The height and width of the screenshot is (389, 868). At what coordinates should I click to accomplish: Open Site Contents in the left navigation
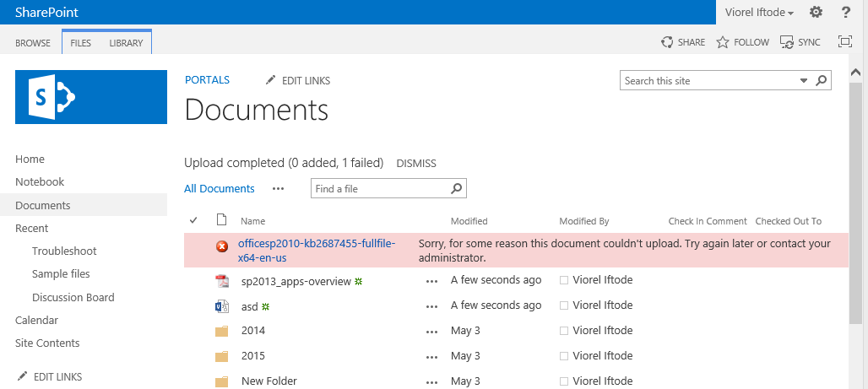(47, 343)
